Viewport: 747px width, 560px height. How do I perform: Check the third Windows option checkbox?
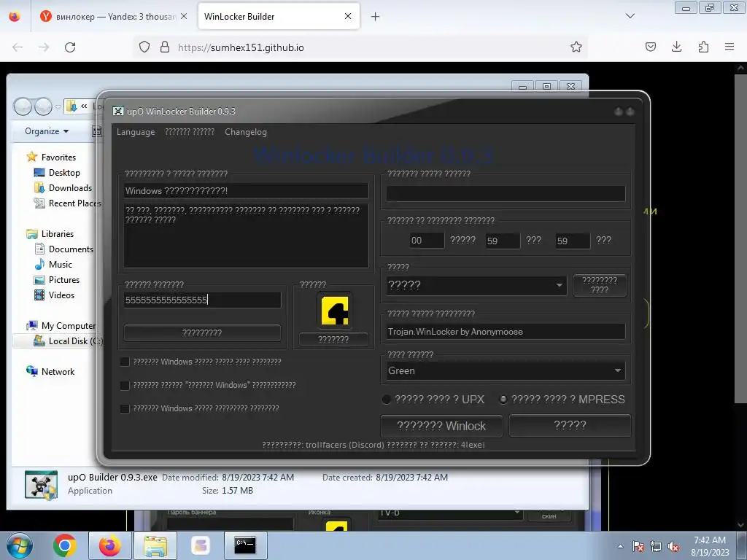[125, 408]
